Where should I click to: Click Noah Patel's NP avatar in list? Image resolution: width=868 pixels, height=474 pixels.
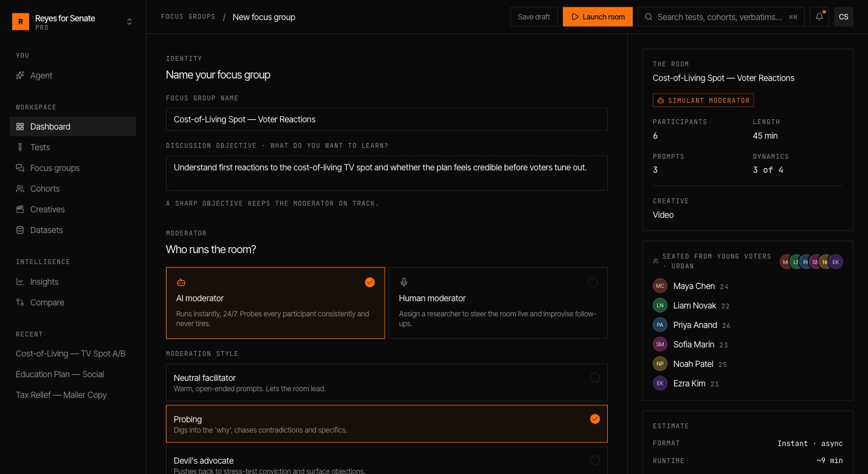pyautogui.click(x=660, y=364)
